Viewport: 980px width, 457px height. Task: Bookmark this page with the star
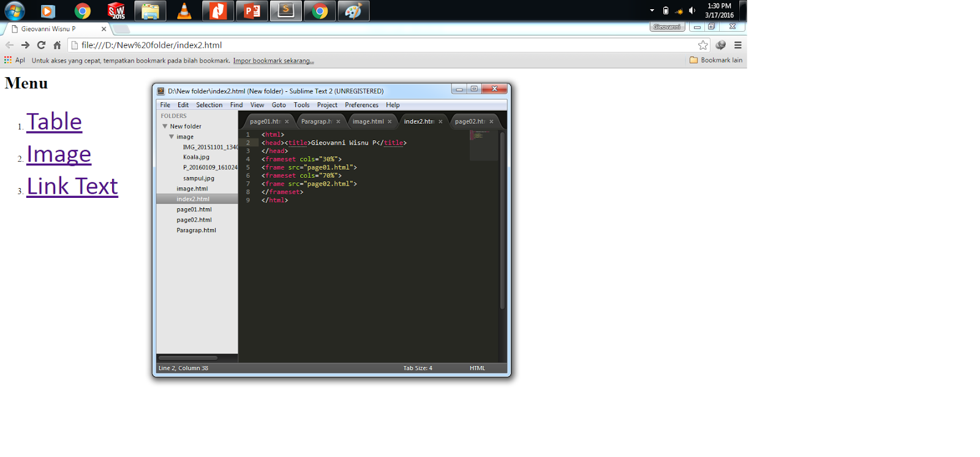pos(703,45)
